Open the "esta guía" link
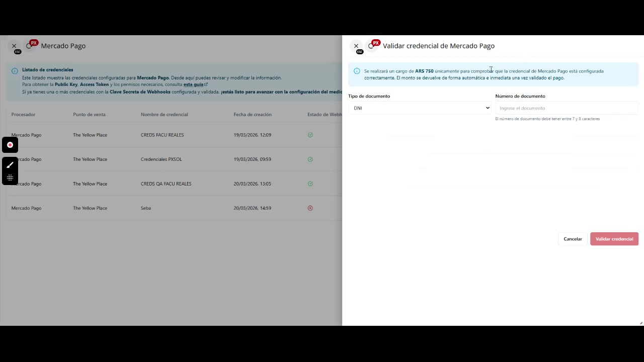 pyautogui.click(x=193, y=84)
